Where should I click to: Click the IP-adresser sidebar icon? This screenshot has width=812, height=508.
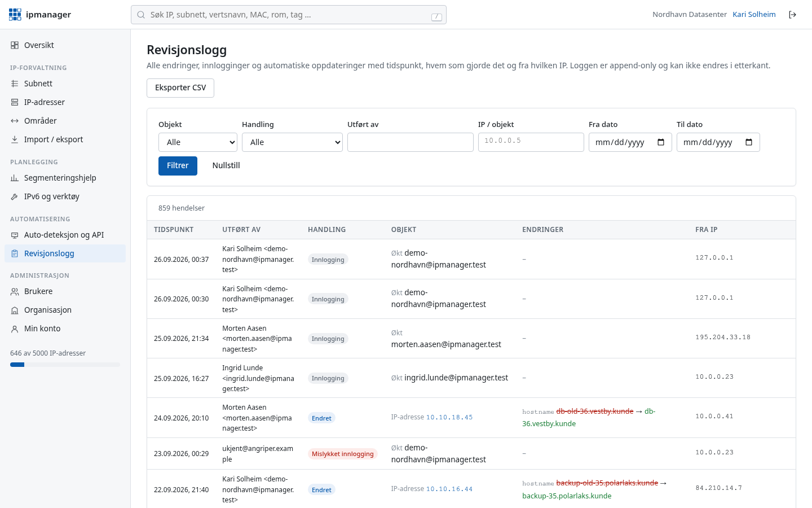(x=15, y=102)
